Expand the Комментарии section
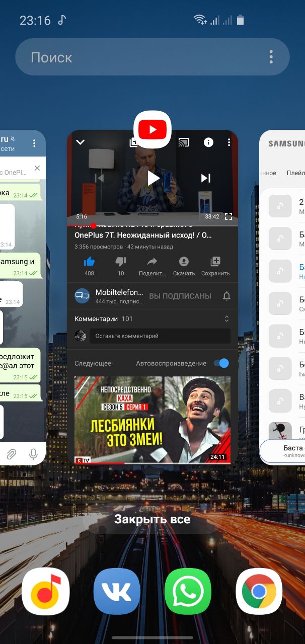Screen dimensions: 305x644 click(x=152, y=319)
